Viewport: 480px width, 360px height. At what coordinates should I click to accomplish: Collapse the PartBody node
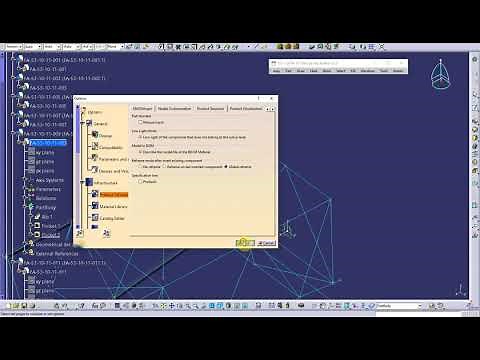click(25, 207)
